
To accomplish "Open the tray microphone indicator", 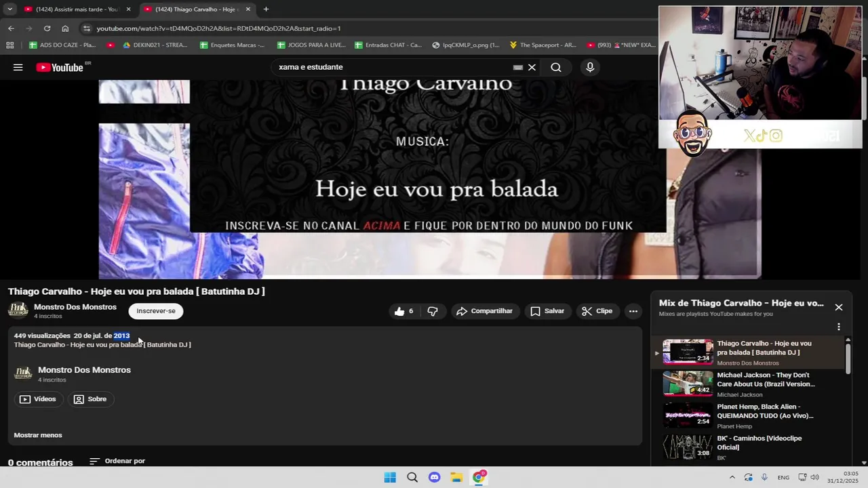I will 764,477.
